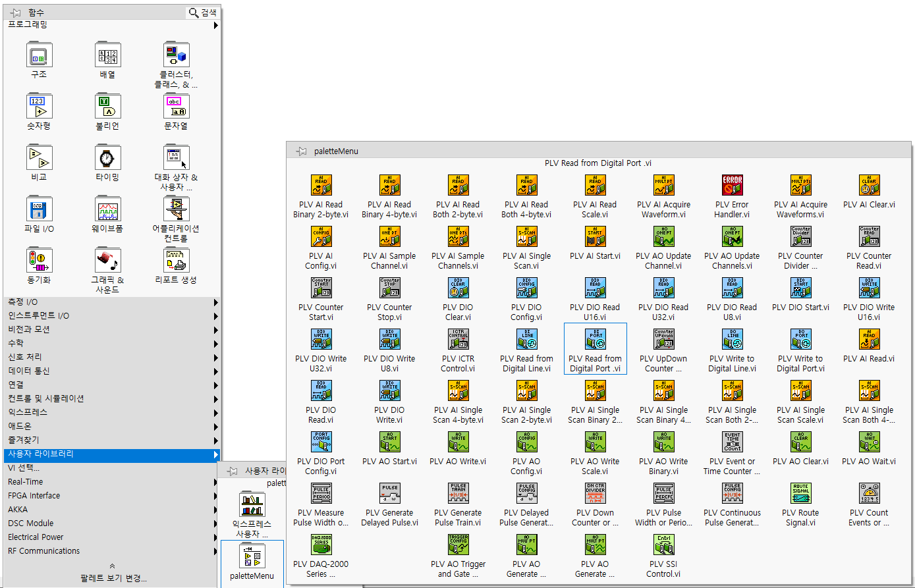
Task: Select PLV Generate Delayed Pulse.vi icon
Action: pos(389,493)
